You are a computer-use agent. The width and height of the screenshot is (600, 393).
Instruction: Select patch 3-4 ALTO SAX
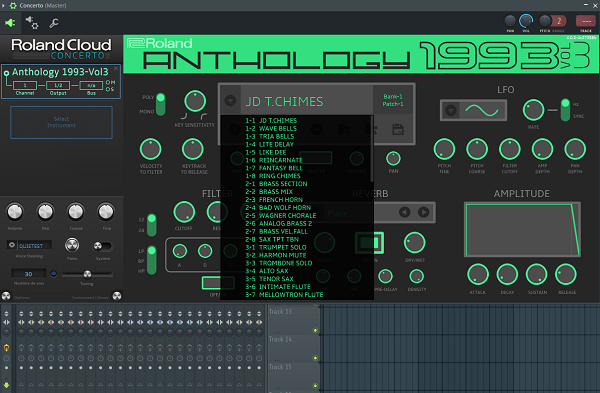click(x=267, y=271)
